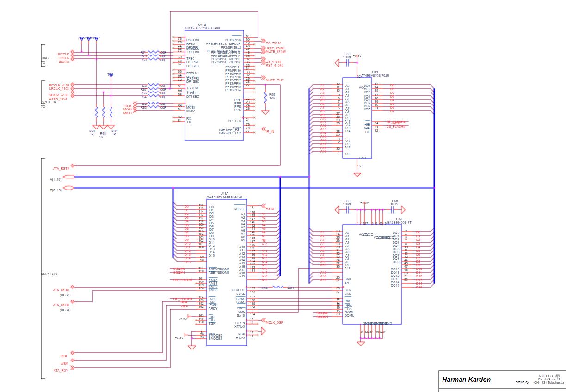Click the MCLK_DSP net label
566x392 pixels.
click(x=274, y=322)
